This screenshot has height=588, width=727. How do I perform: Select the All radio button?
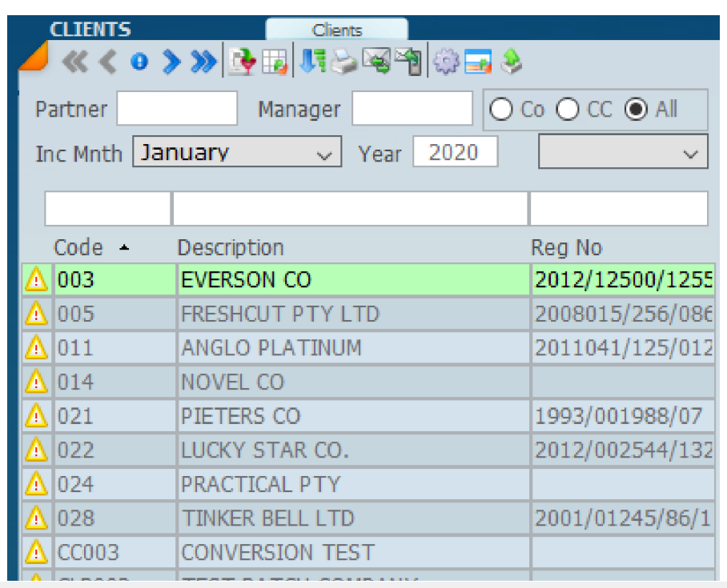click(x=637, y=110)
